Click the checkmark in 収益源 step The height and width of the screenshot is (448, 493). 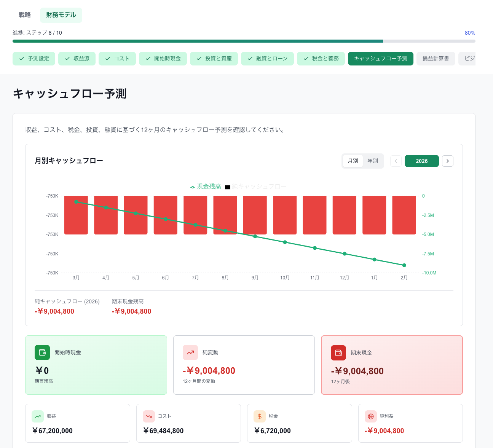pyautogui.click(x=67, y=59)
